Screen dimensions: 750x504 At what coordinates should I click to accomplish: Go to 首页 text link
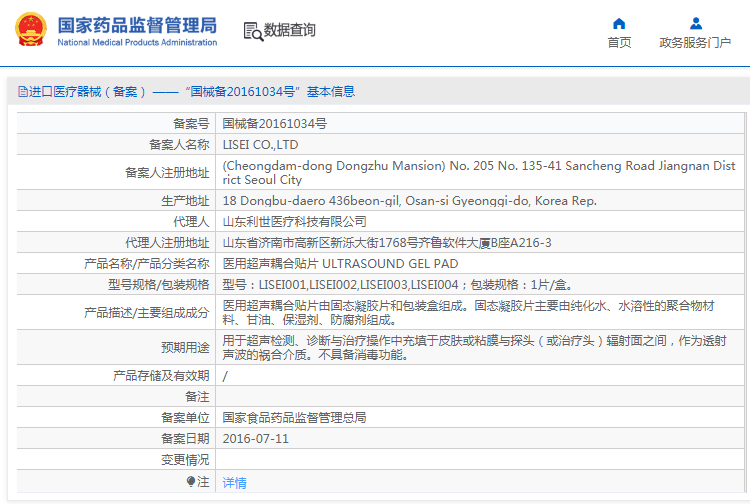(619, 43)
